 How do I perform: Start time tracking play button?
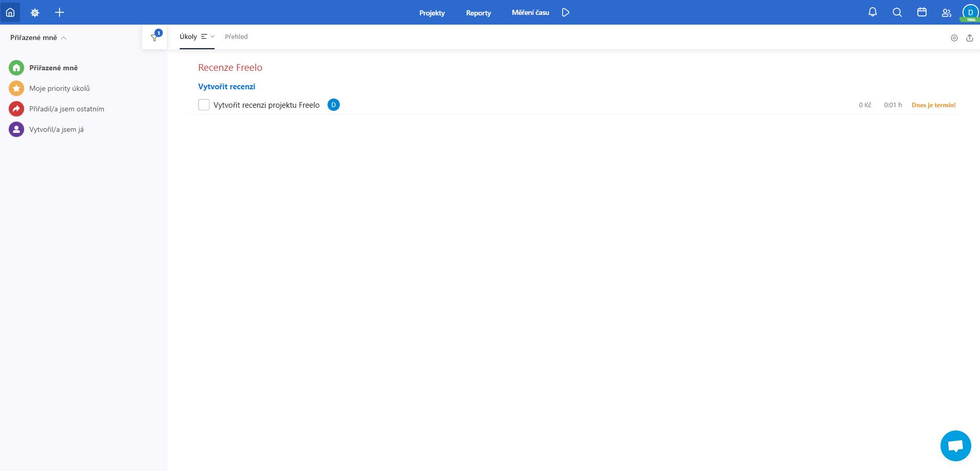[x=566, y=12]
